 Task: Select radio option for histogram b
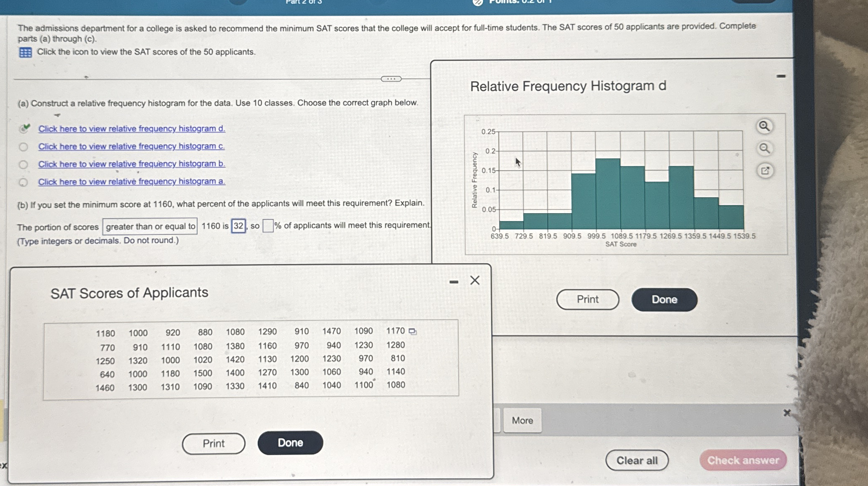coord(23,165)
